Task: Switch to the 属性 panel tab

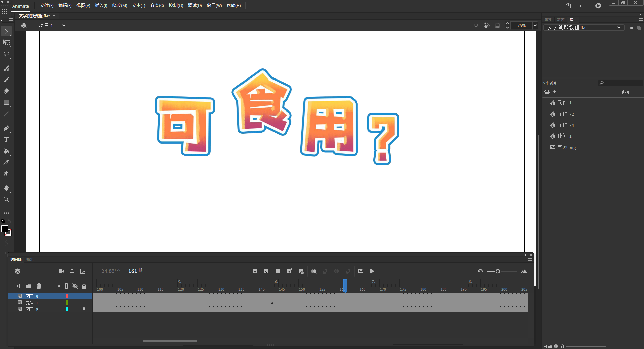Action: (548, 20)
